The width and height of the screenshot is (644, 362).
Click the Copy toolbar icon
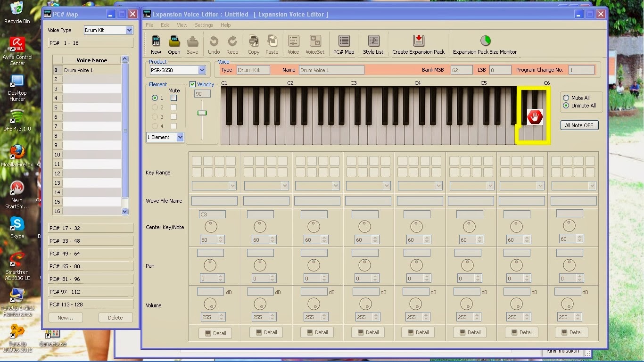[x=254, y=41]
